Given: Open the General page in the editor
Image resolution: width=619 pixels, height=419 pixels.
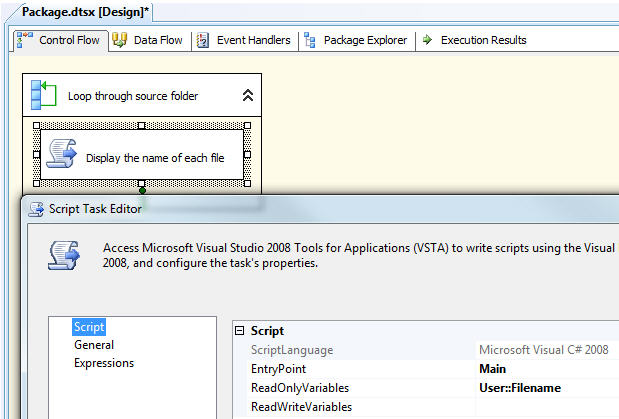Looking at the screenshot, I should 93,345.
